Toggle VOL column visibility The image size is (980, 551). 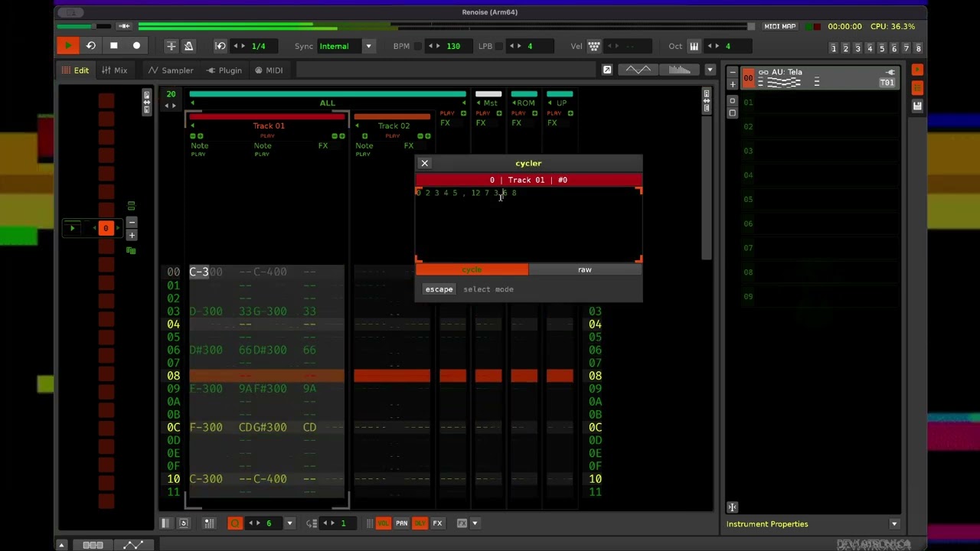pos(382,523)
